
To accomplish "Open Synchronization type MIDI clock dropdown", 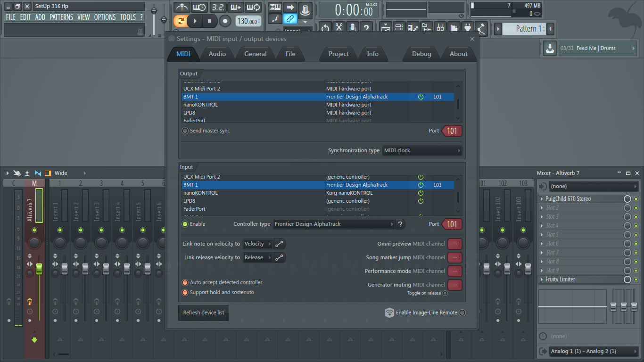I will click(x=422, y=150).
